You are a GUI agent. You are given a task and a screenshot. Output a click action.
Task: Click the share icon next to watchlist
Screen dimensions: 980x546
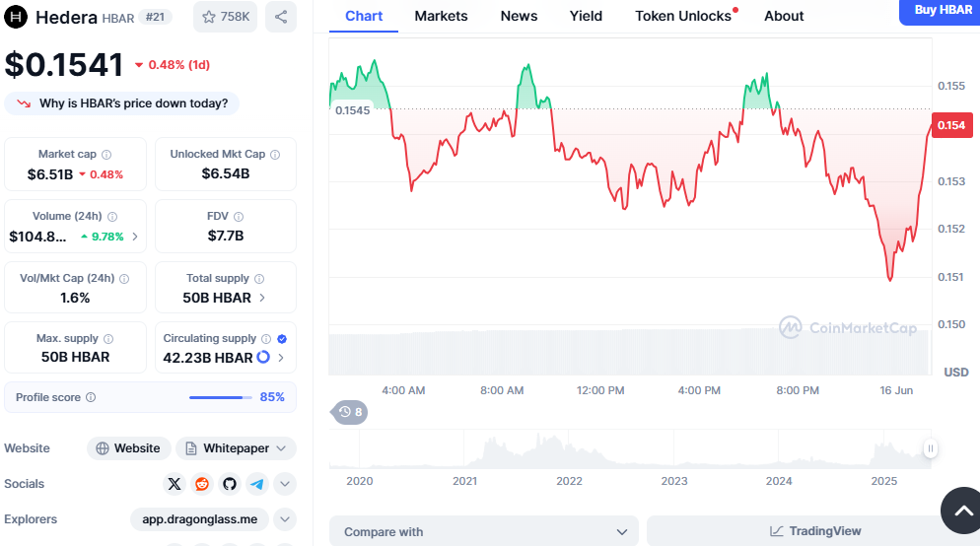click(x=281, y=17)
